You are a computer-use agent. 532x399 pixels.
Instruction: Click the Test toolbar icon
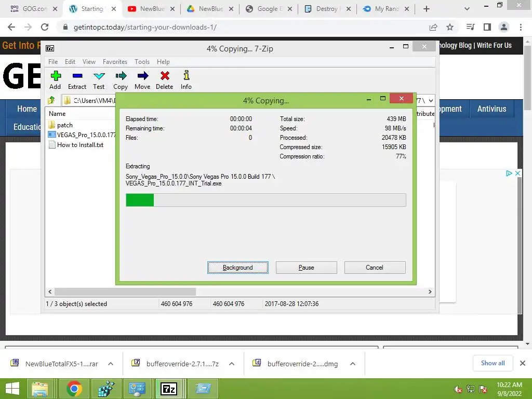(99, 80)
